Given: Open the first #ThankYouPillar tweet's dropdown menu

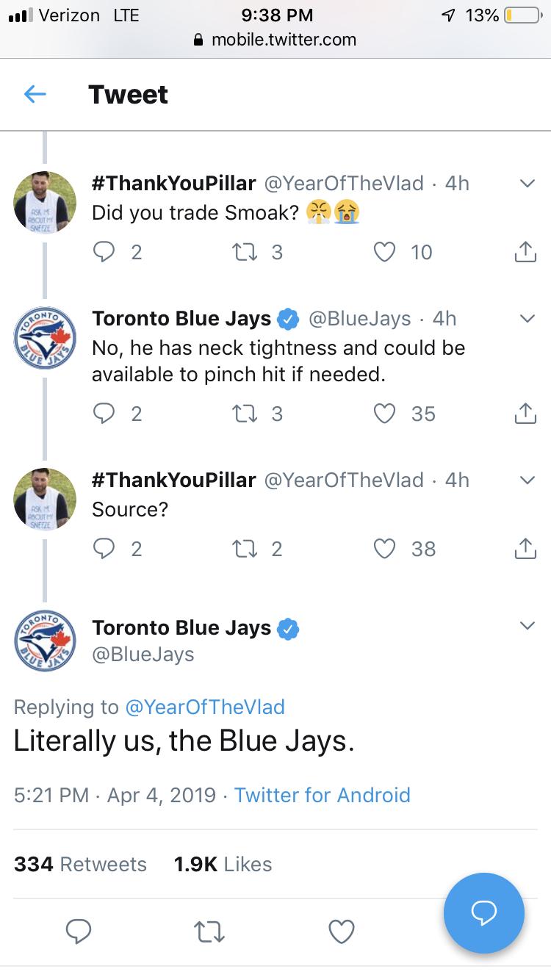Looking at the screenshot, I should [527, 184].
